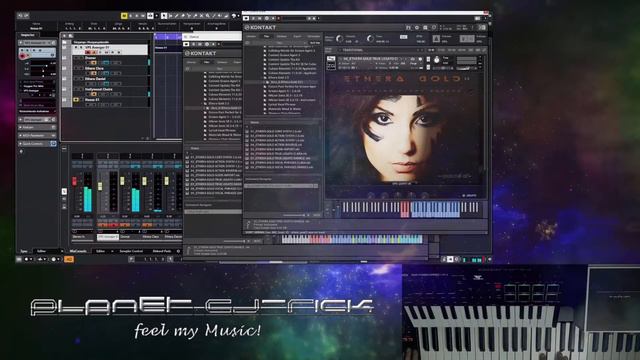640x360 pixels.
Task: Click the Master Volume knob in Kontakt
Action: tap(339, 38)
